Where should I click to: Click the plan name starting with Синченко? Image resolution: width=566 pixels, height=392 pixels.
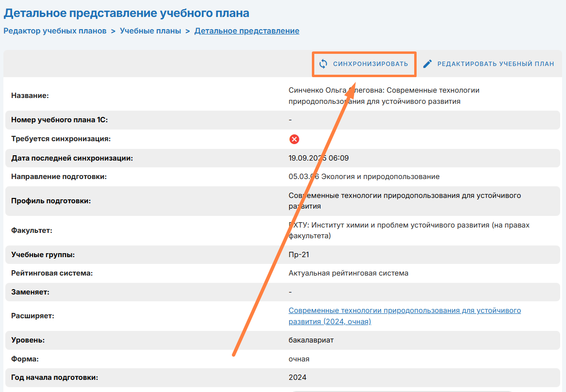pos(384,96)
